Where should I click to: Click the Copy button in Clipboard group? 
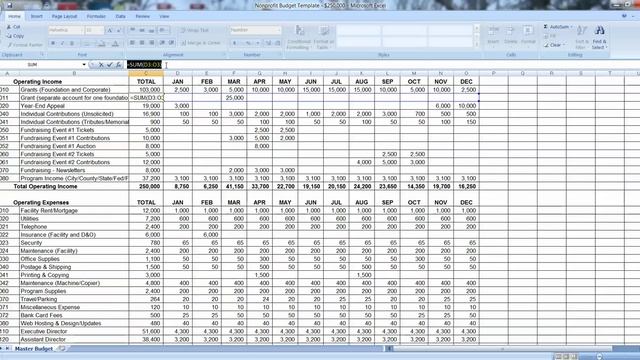tap(15, 36)
